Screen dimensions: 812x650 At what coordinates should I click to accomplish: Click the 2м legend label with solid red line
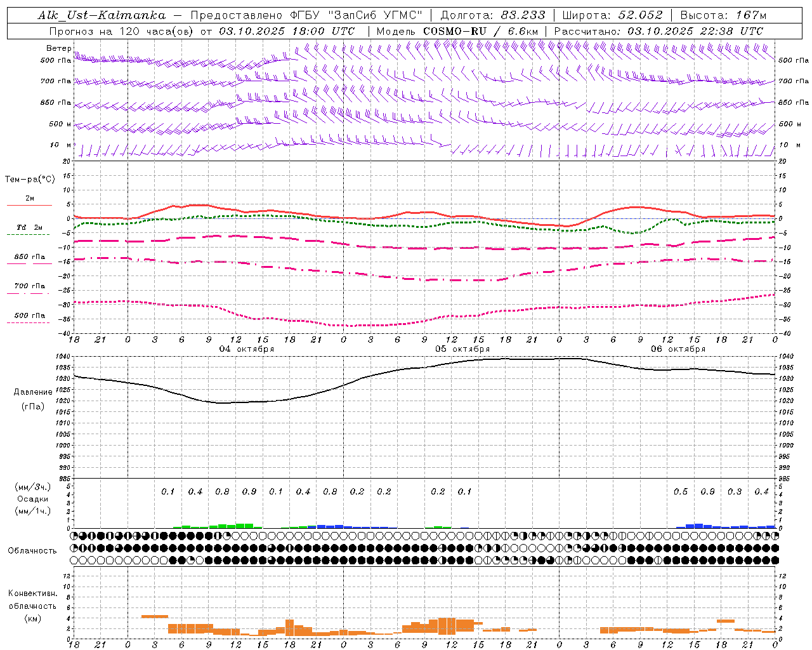[x=30, y=198]
